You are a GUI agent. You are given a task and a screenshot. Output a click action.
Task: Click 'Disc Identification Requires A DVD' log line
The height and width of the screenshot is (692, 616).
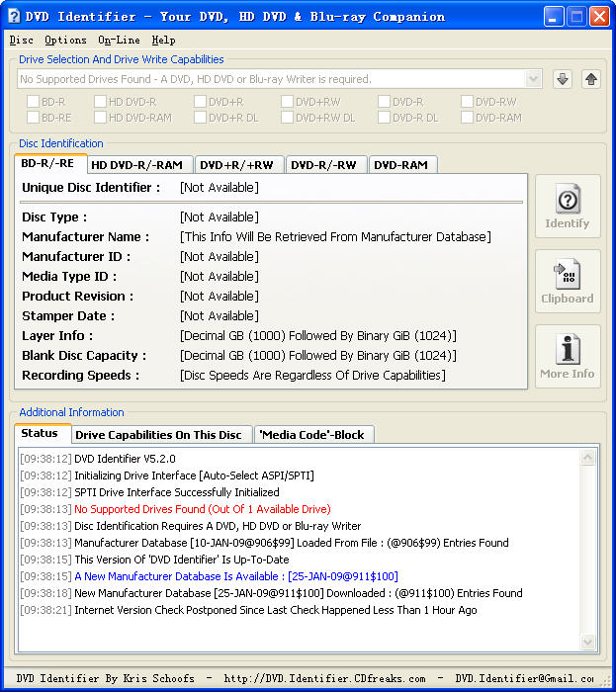point(218,526)
